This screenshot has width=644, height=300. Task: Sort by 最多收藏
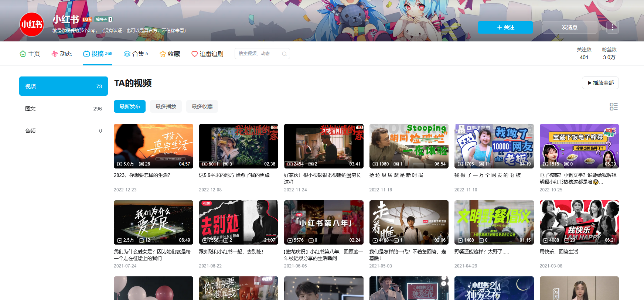(x=202, y=106)
